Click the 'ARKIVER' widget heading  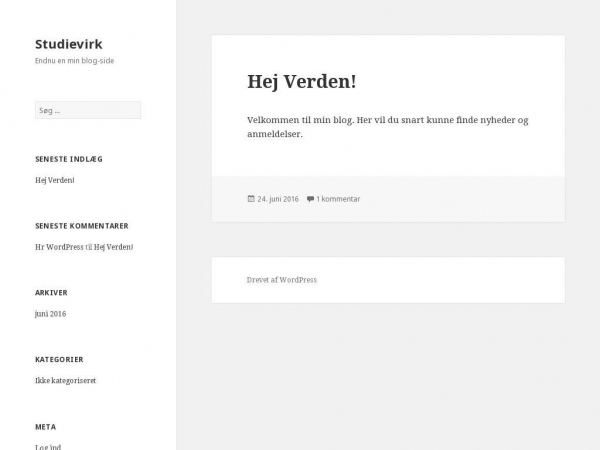(51, 293)
